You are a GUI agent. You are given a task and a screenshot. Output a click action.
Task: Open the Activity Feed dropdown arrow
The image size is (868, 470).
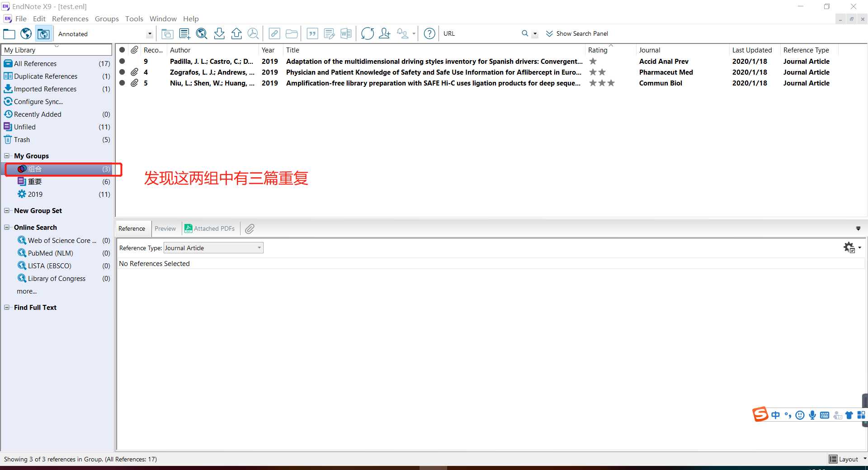(414, 34)
